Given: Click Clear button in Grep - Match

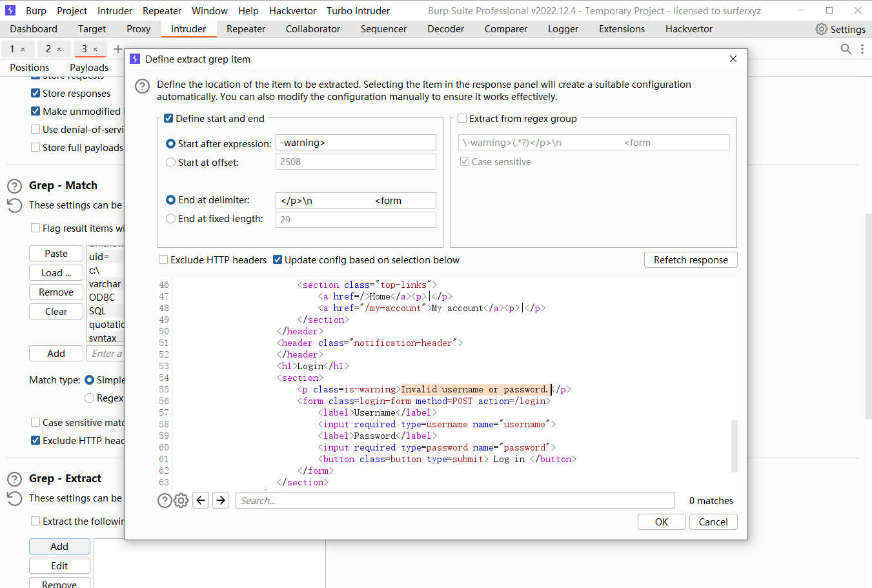Looking at the screenshot, I should coord(56,312).
